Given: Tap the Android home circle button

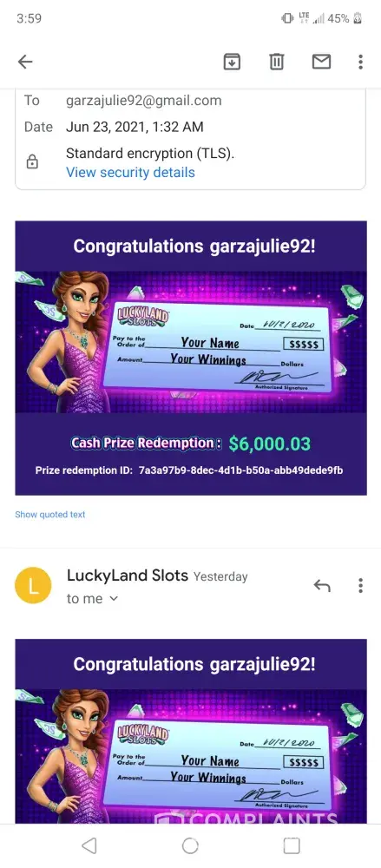Looking at the screenshot, I should coord(191,845).
